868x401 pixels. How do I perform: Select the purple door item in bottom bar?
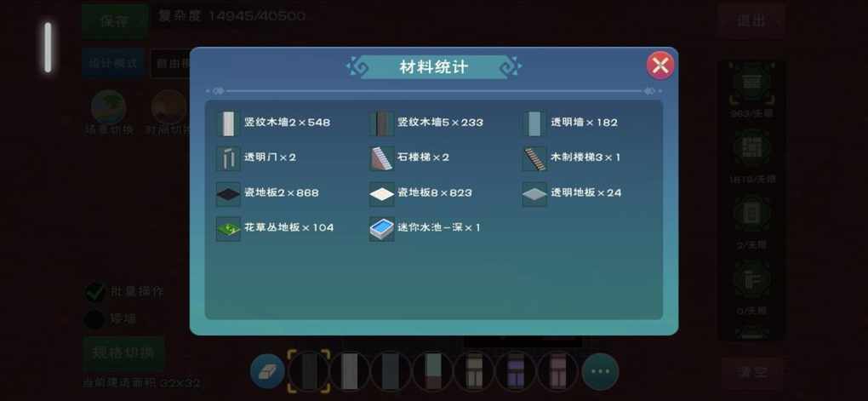click(516, 370)
